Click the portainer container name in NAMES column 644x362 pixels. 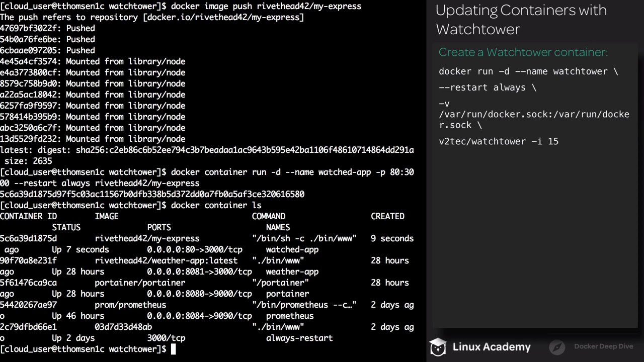(287, 294)
